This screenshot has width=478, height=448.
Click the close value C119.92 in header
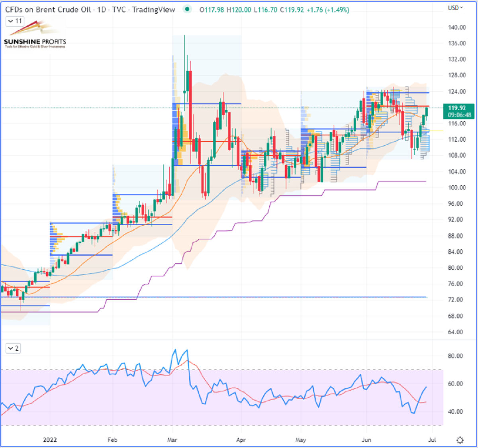293,10
